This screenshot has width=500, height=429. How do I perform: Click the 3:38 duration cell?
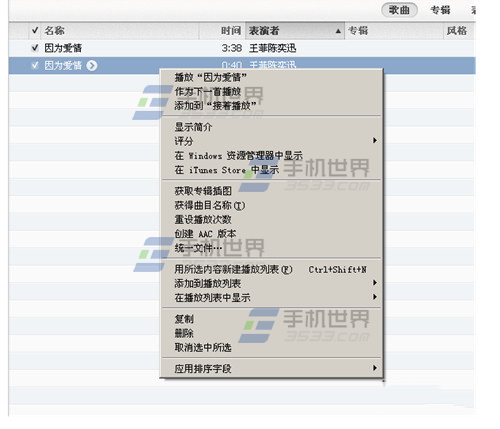tap(232, 48)
